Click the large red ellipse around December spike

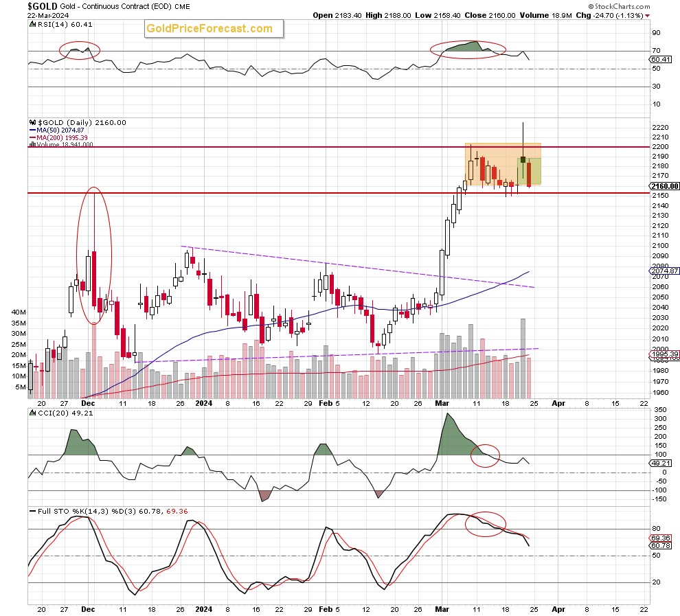(91, 255)
